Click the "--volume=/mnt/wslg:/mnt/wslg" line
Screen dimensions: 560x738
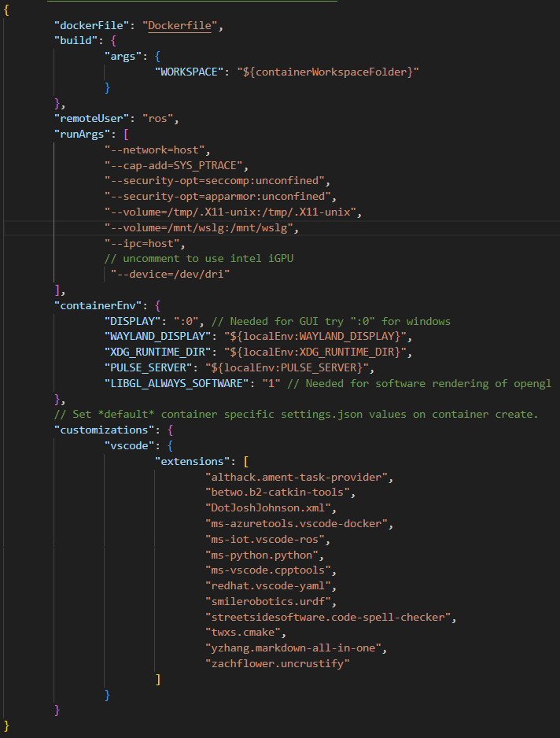tap(202, 227)
